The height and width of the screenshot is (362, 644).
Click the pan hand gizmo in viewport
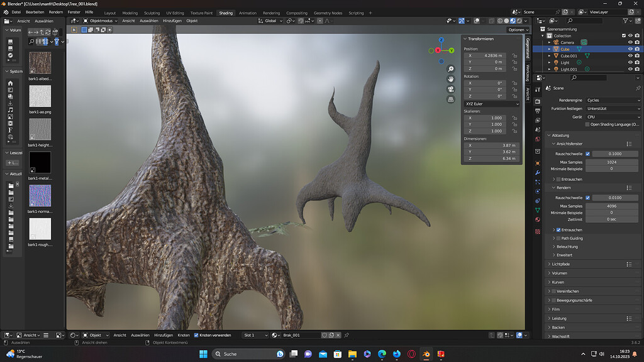pos(451,79)
